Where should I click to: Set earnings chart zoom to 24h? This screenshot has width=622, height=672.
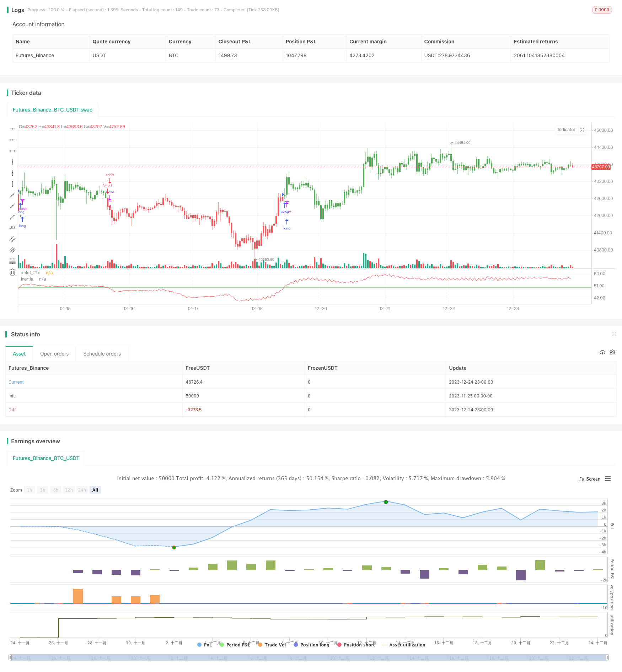(x=82, y=490)
